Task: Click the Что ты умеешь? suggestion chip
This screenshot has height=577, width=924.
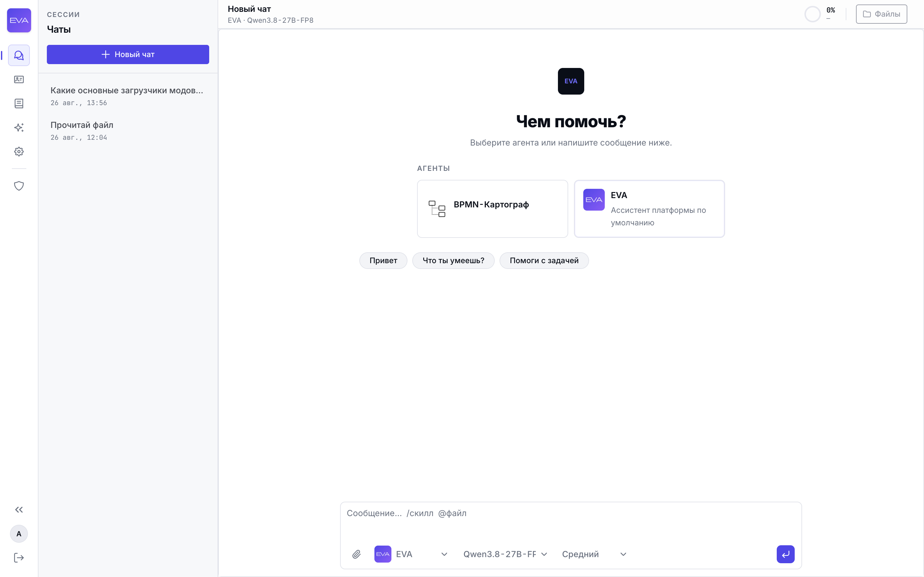Action: (453, 261)
